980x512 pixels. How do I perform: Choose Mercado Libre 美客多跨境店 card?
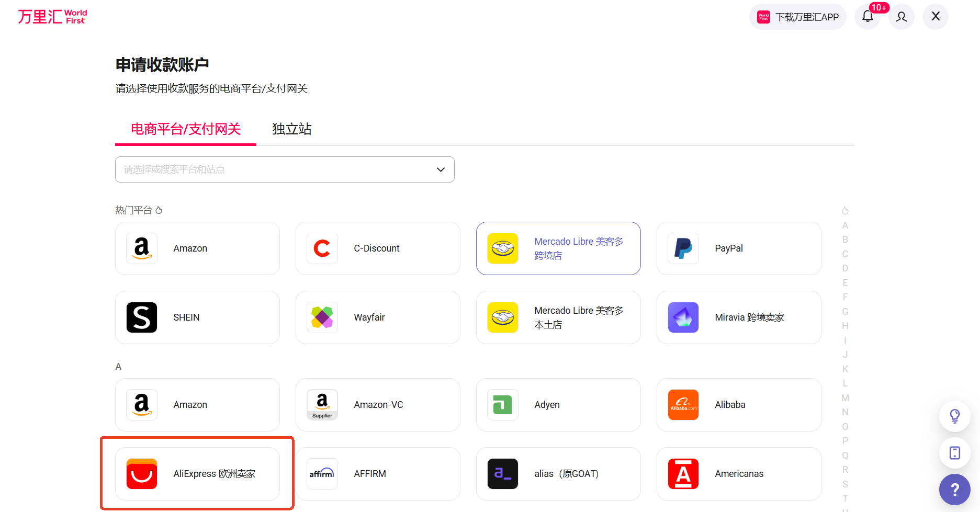[x=558, y=248]
